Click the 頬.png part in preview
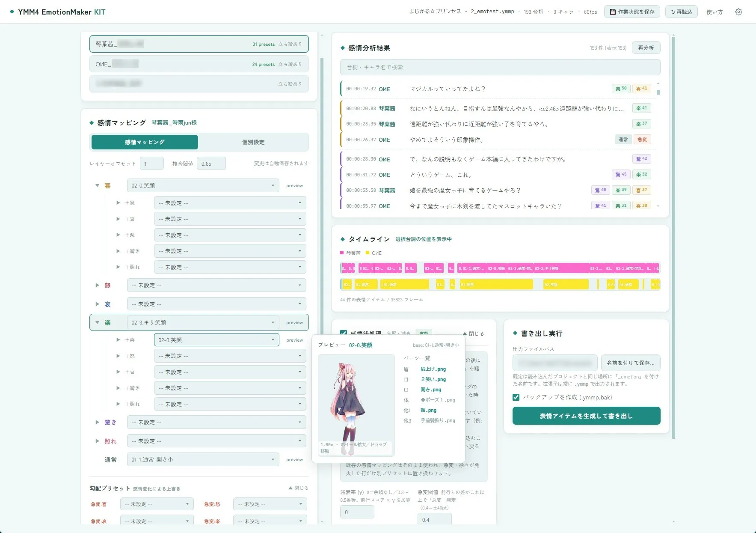 pos(428,410)
